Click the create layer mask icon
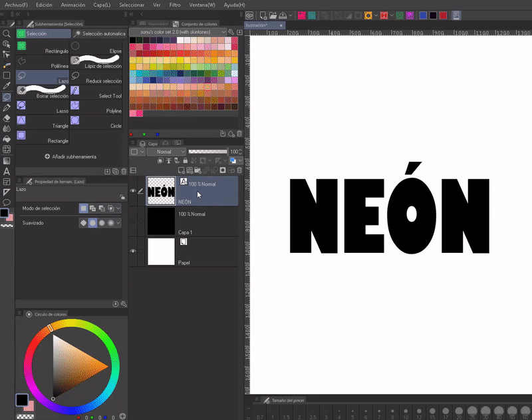Screen dimensions: 532x420 [x=223, y=170]
